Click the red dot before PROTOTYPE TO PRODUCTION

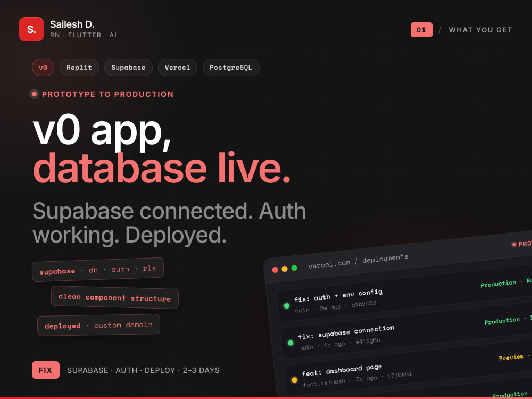[x=34, y=94]
